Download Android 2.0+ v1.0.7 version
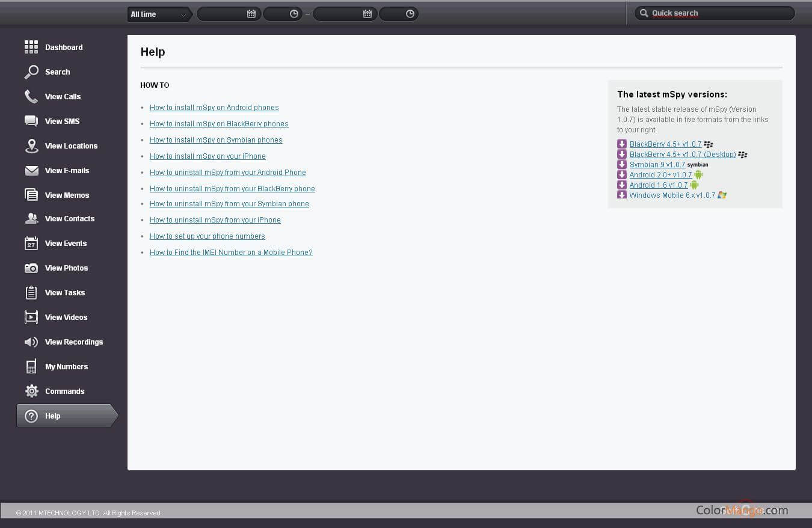This screenshot has height=528, width=812. point(660,175)
